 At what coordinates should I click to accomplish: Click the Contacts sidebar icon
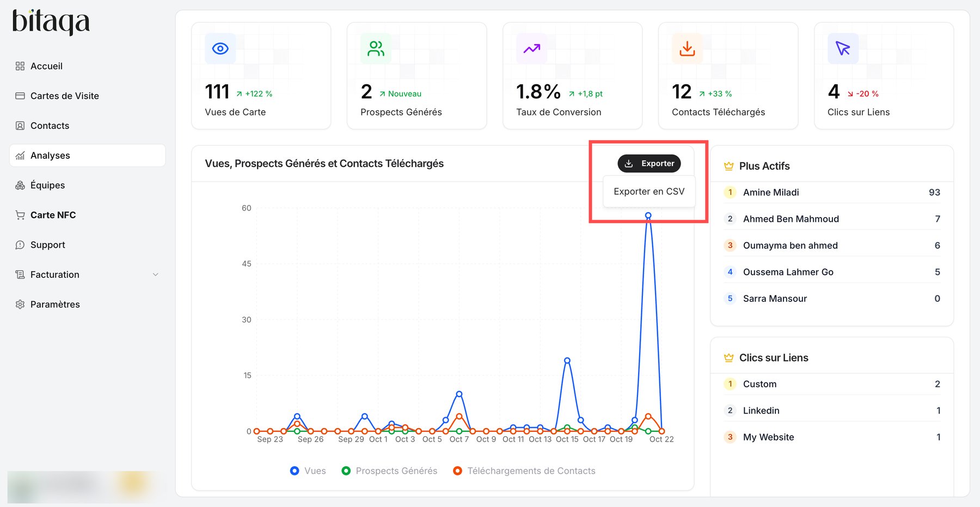(20, 126)
